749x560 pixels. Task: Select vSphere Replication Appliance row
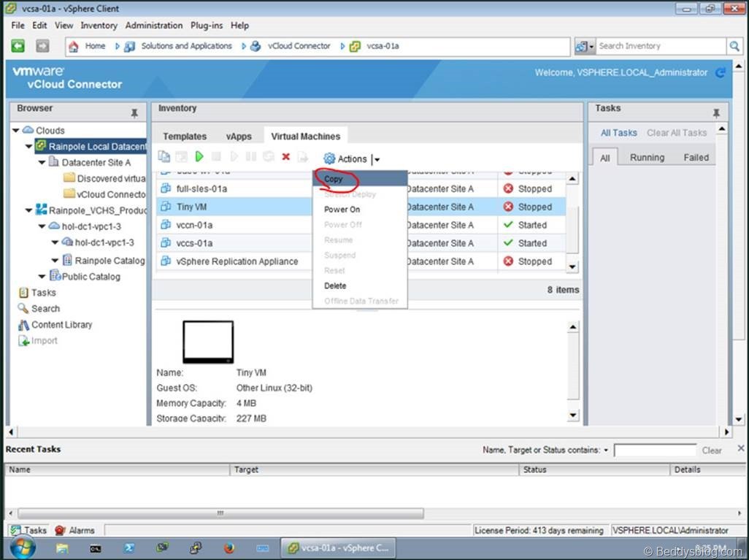click(361, 261)
